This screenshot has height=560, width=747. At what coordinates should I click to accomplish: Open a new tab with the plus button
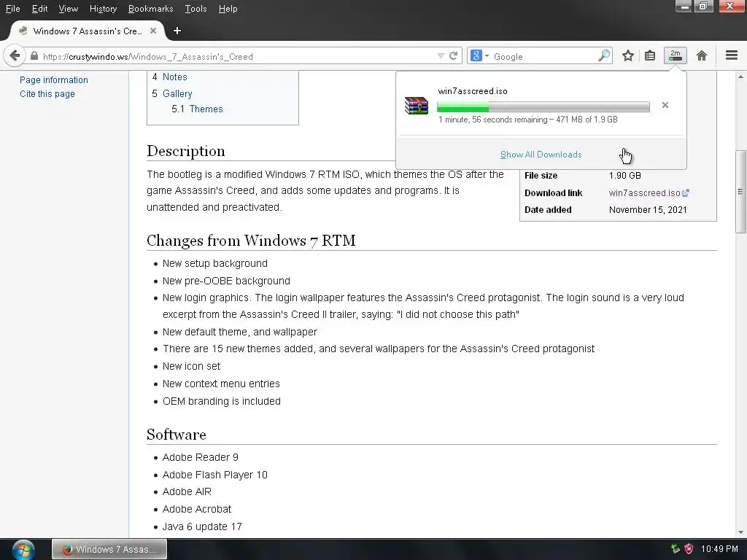point(177,31)
